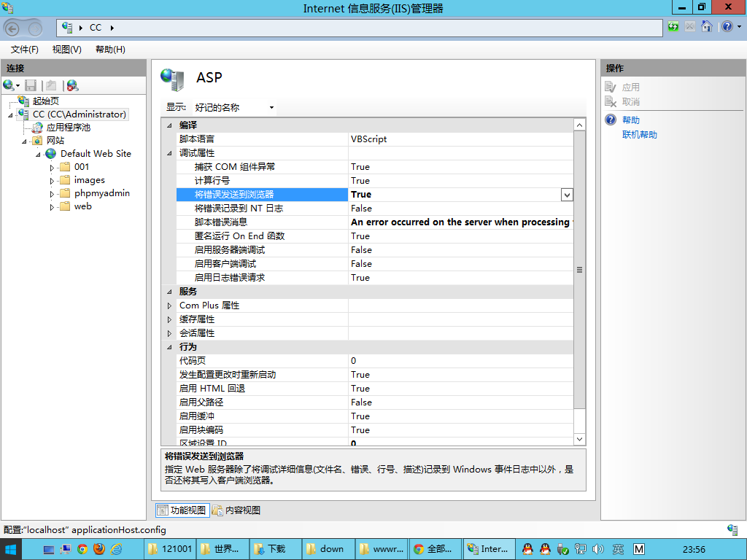Click the delete connection icon with the red X
Screen dimensions: 747x560
pos(72,86)
